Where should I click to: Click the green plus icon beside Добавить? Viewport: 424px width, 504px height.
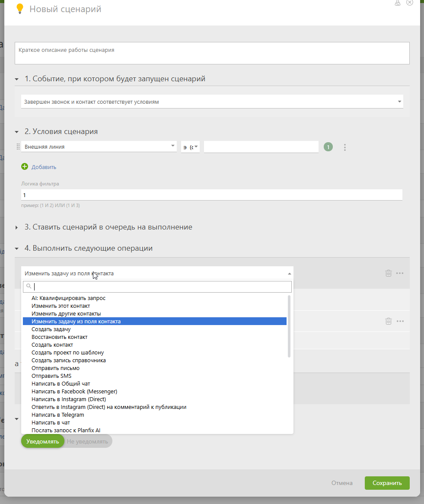pyautogui.click(x=25, y=167)
